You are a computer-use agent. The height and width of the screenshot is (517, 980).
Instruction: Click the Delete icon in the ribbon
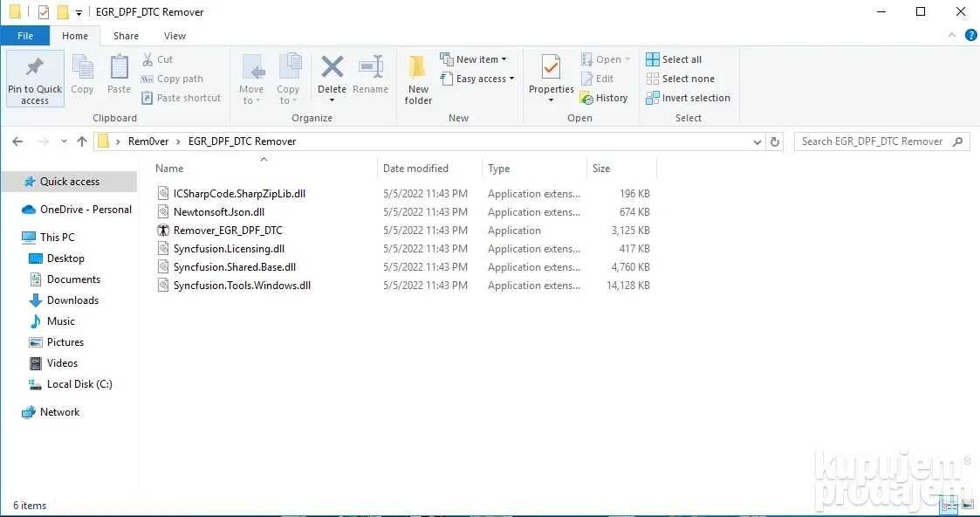tap(332, 67)
